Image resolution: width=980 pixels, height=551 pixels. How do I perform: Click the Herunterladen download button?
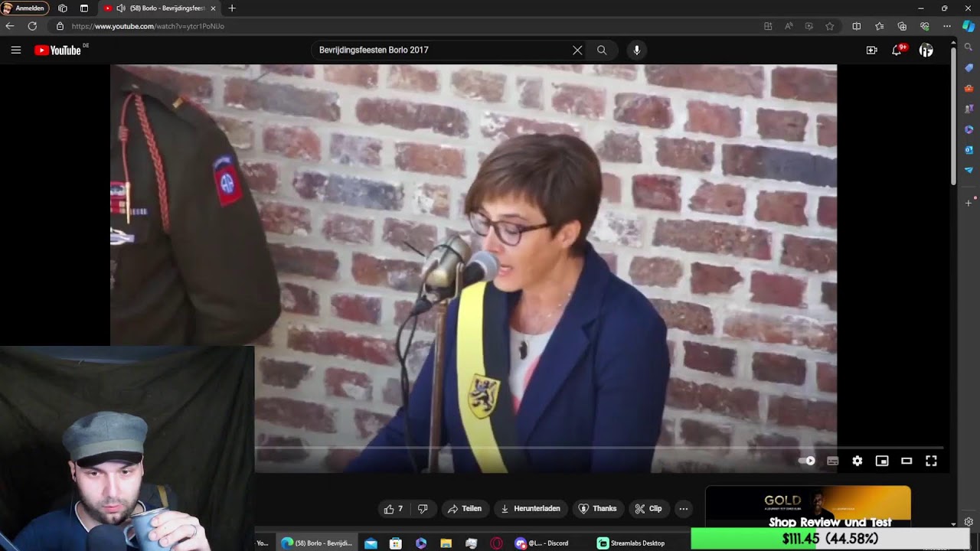pos(531,508)
